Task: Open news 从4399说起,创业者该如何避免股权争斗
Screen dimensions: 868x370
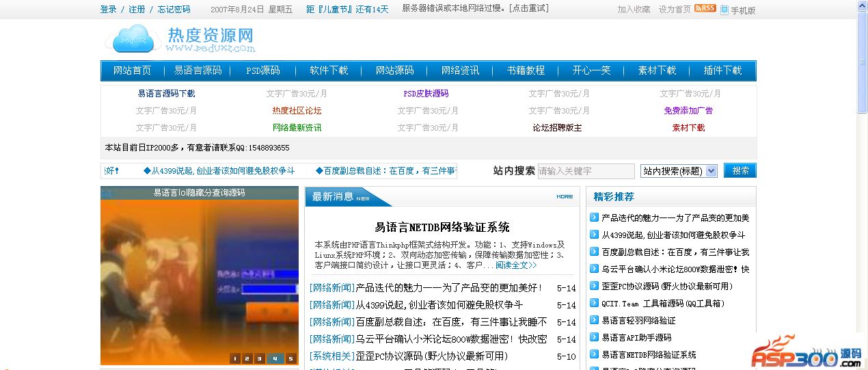Action: [439, 305]
